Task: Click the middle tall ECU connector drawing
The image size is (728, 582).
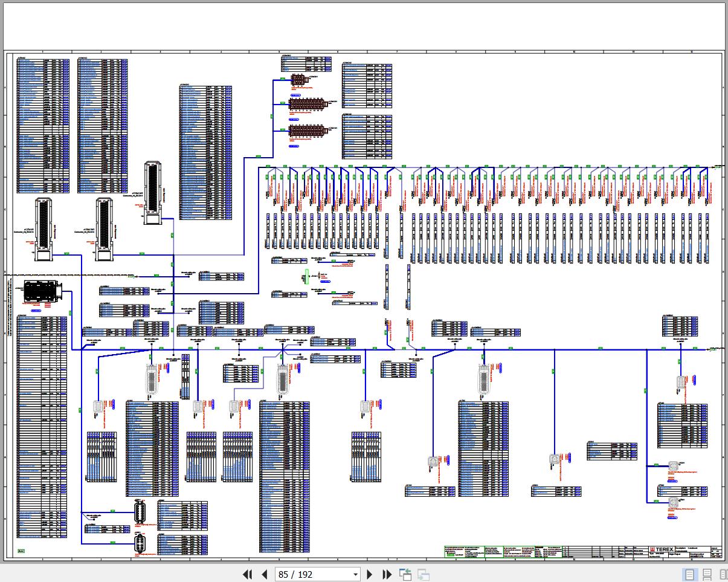Action: coord(105,228)
